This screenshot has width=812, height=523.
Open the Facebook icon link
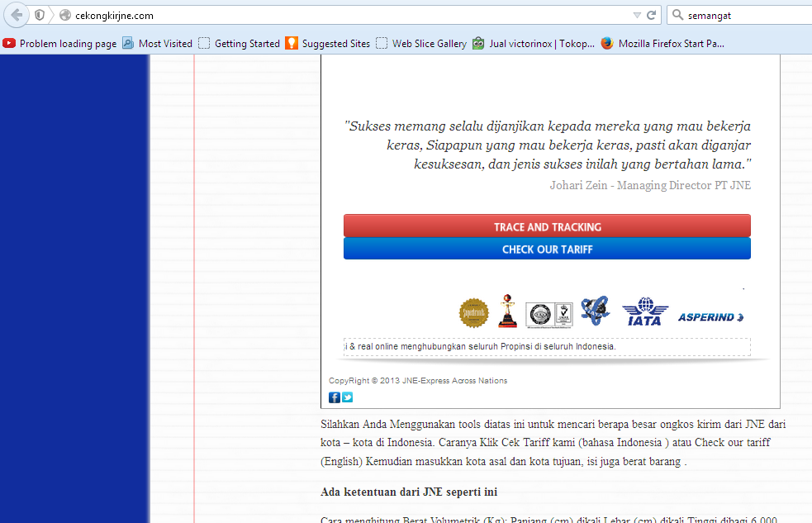[x=335, y=397]
